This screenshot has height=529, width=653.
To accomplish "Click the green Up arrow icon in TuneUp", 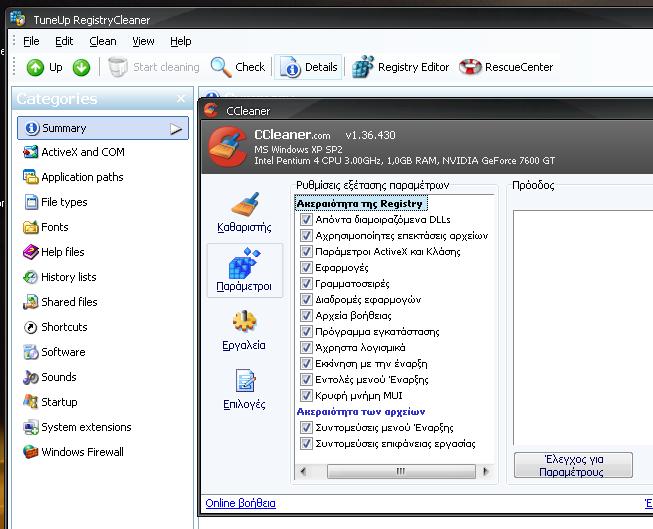I will tap(35, 67).
